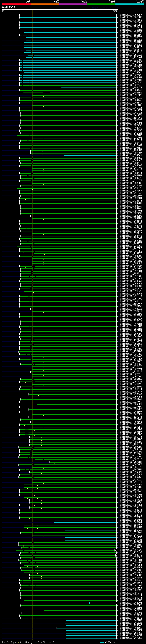Image resolution: width=146 pixels, height=644 pixels.
Task: Click the red 20% identity legend bar
Action: pyautogui.click(x=16, y=4)
